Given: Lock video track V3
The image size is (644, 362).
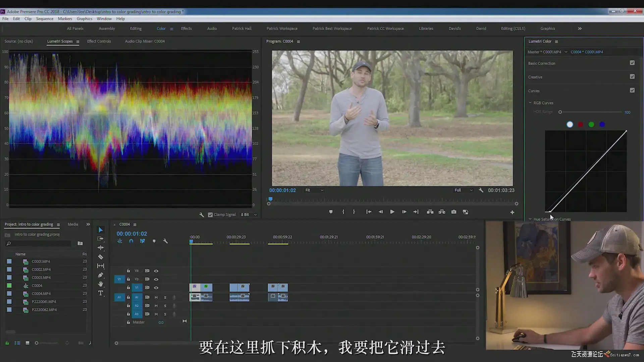Looking at the screenshot, I should 128,271.
